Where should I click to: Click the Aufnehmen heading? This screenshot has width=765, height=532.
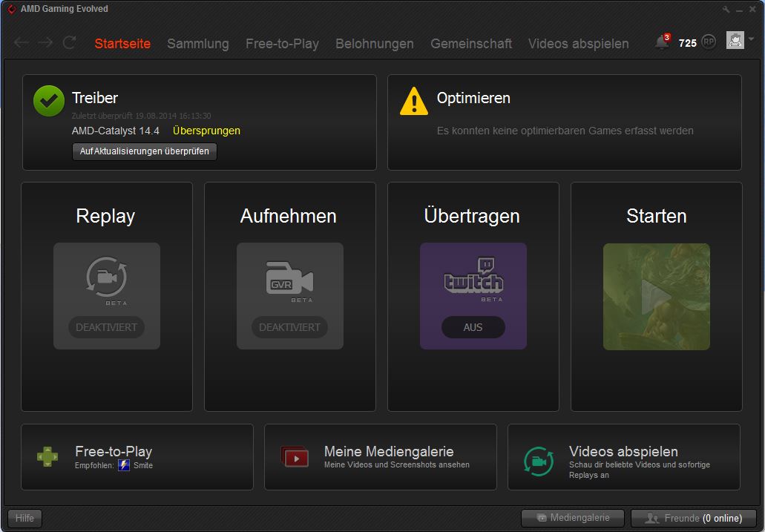289,216
